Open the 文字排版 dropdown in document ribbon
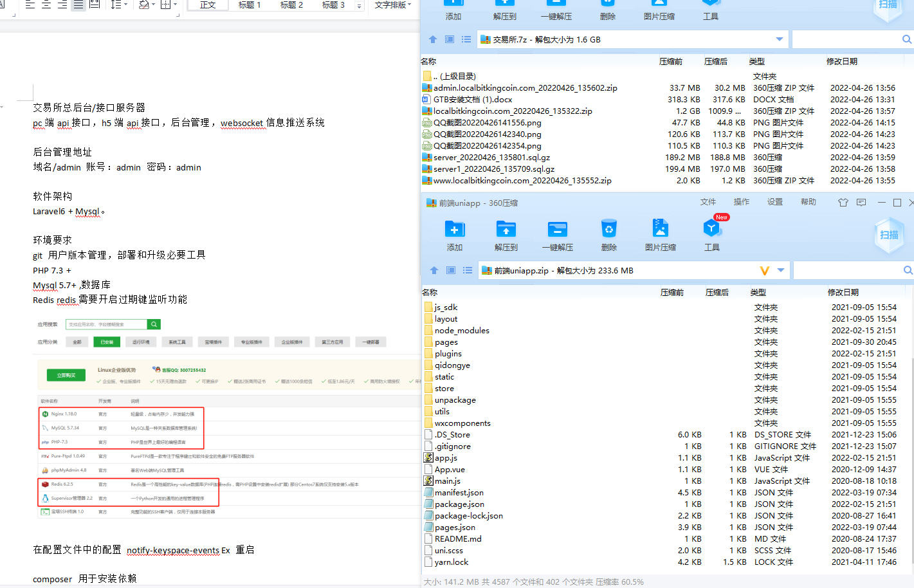This screenshot has width=914, height=588. click(393, 5)
